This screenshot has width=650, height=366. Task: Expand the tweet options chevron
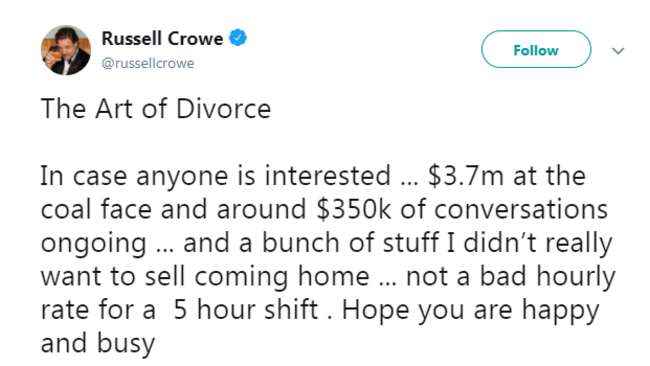pos(618,51)
